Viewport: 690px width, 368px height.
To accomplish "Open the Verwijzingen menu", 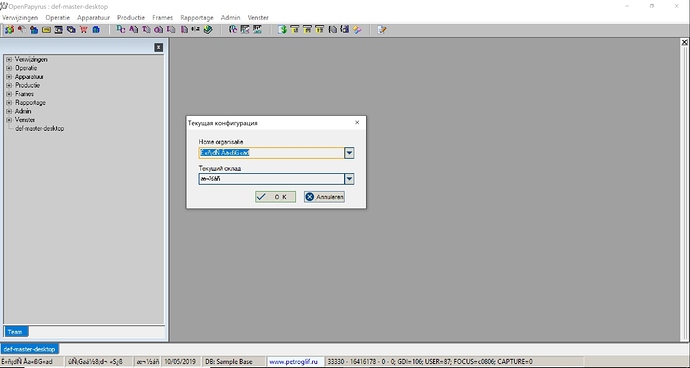I will pos(20,18).
